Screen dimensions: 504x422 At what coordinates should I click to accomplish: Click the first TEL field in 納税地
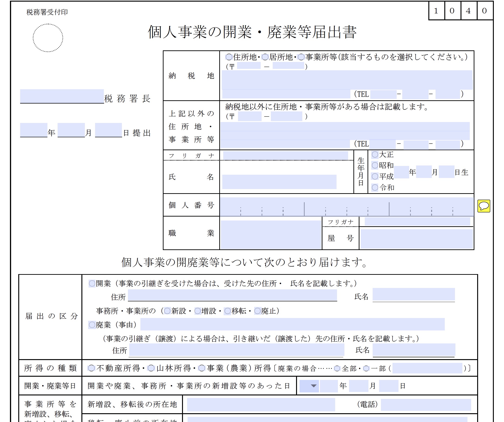(383, 94)
